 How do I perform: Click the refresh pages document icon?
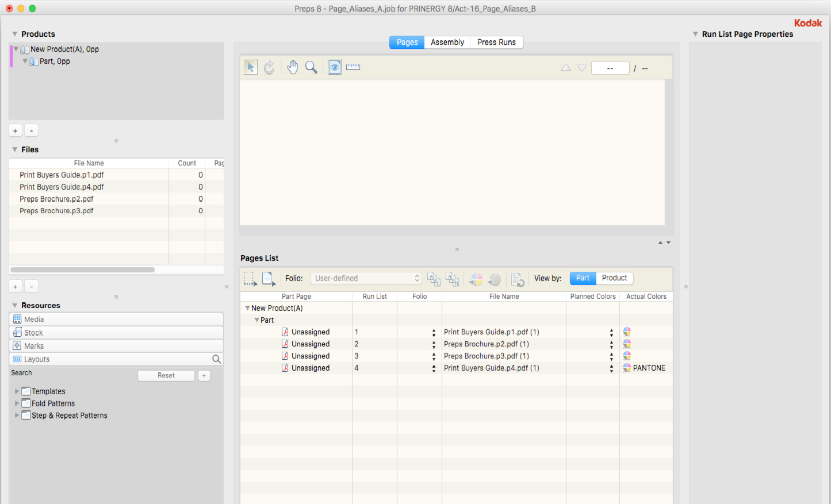pos(518,279)
